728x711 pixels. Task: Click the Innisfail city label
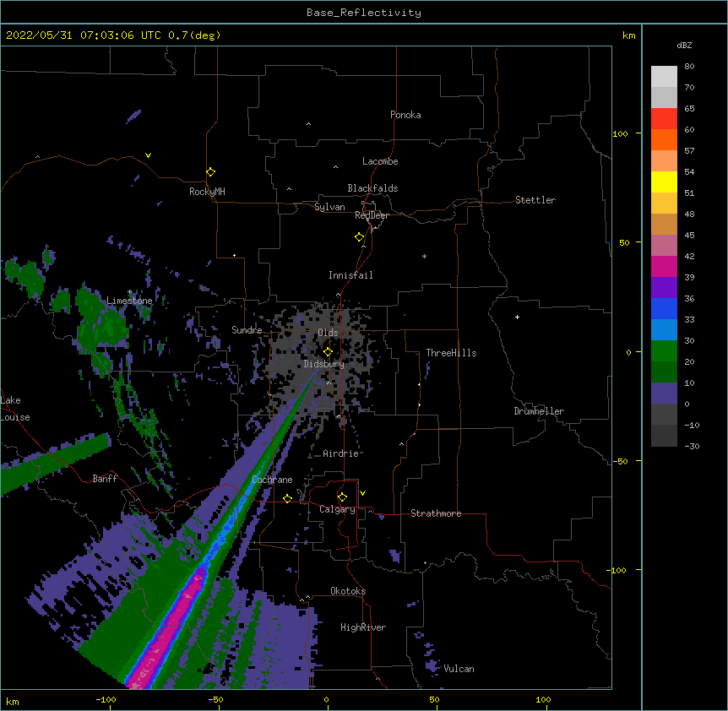point(350,275)
